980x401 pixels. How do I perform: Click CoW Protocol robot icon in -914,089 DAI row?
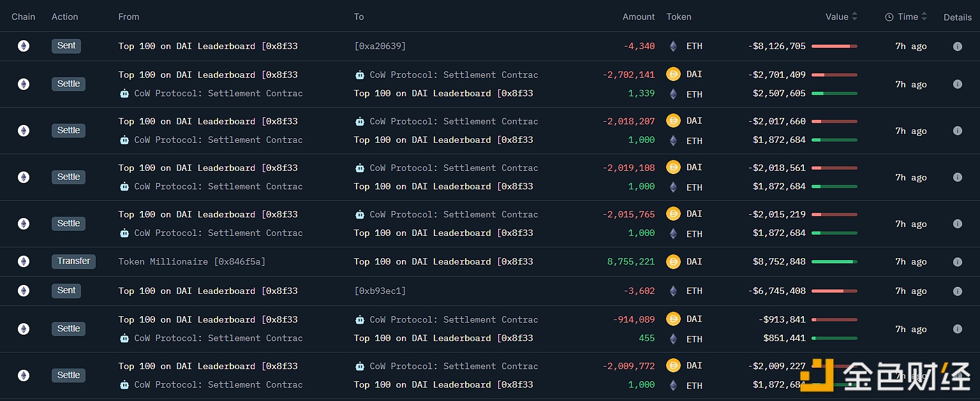pos(360,320)
